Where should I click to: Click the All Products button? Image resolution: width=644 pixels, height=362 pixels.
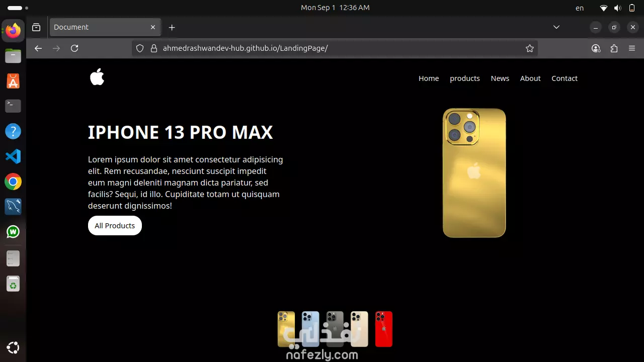(115, 225)
